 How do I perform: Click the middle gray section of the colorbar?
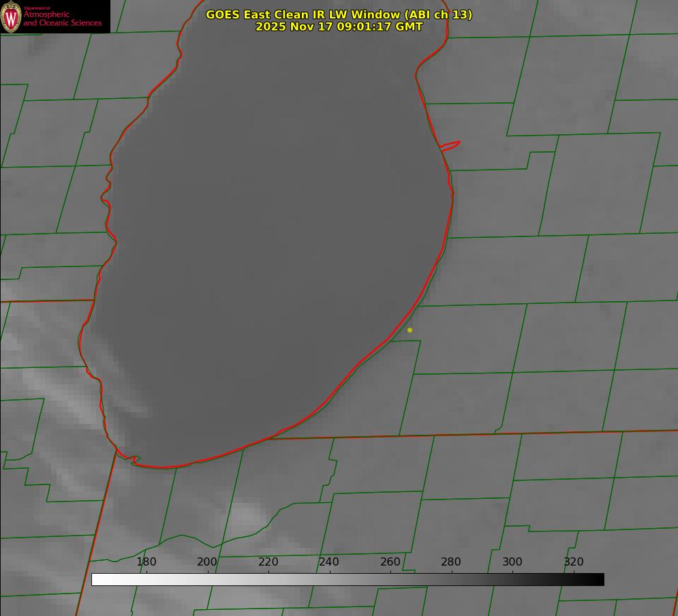point(348,580)
